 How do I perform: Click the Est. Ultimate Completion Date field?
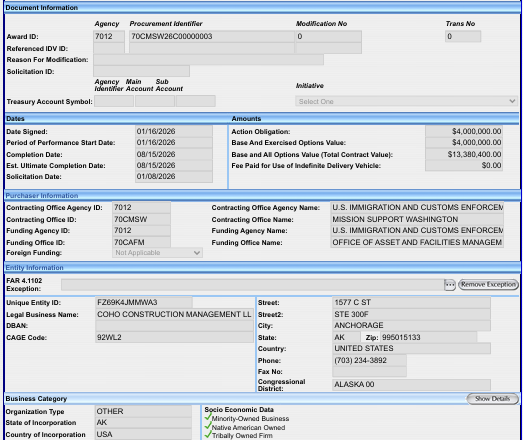pyautogui.click(x=174, y=165)
